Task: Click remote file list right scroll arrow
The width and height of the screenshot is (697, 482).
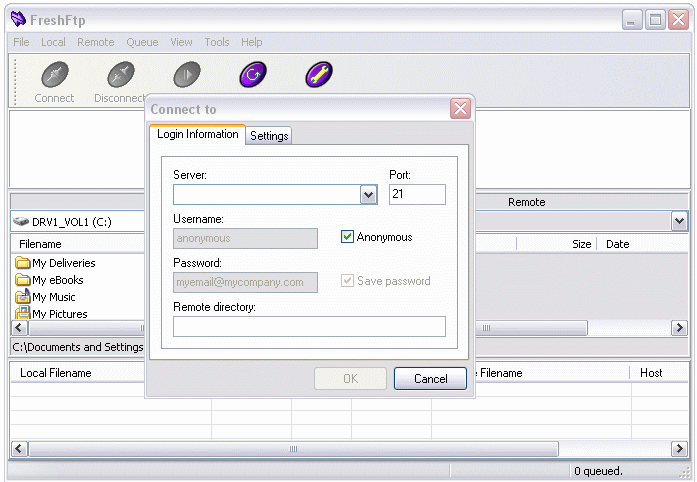Action: (x=679, y=328)
